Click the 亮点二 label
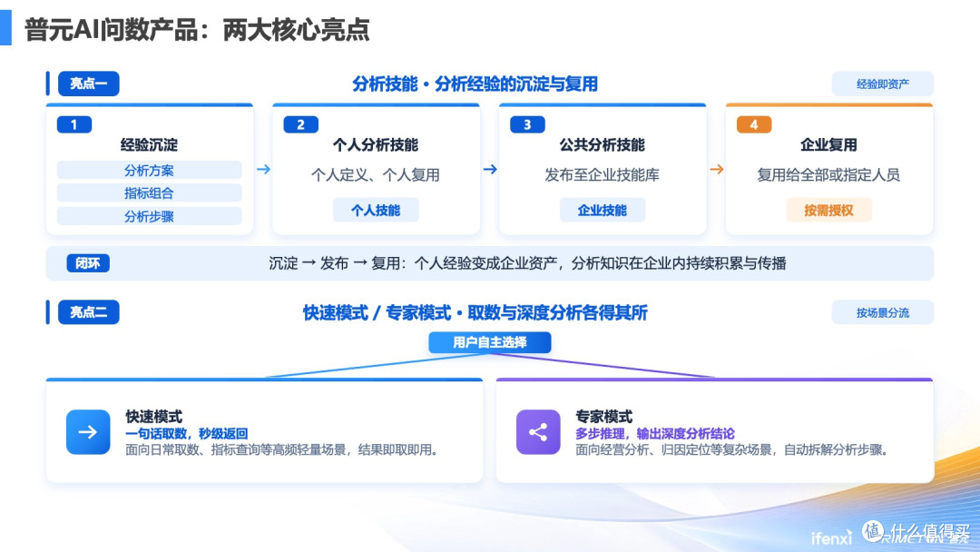This screenshot has width=980, height=552. point(89,312)
